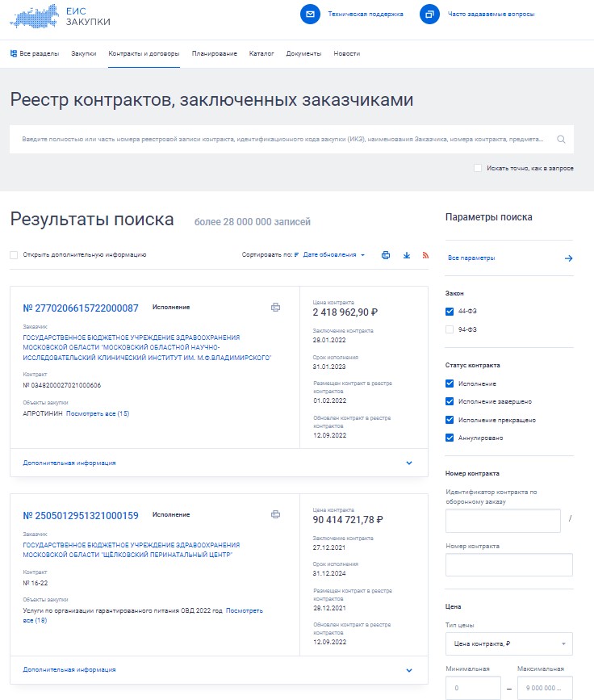
Task: Click the 2 418 962,90 ₽ contract price
Action: coord(345,312)
